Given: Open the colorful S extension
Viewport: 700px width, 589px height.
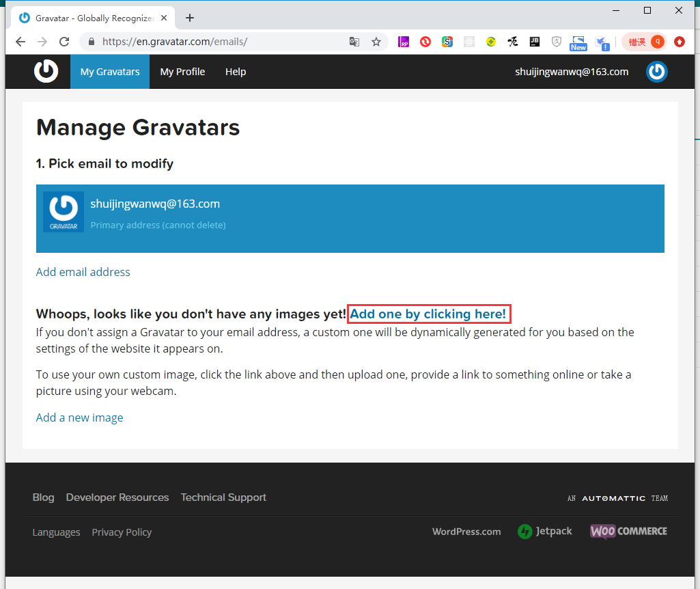Looking at the screenshot, I should click(x=447, y=42).
